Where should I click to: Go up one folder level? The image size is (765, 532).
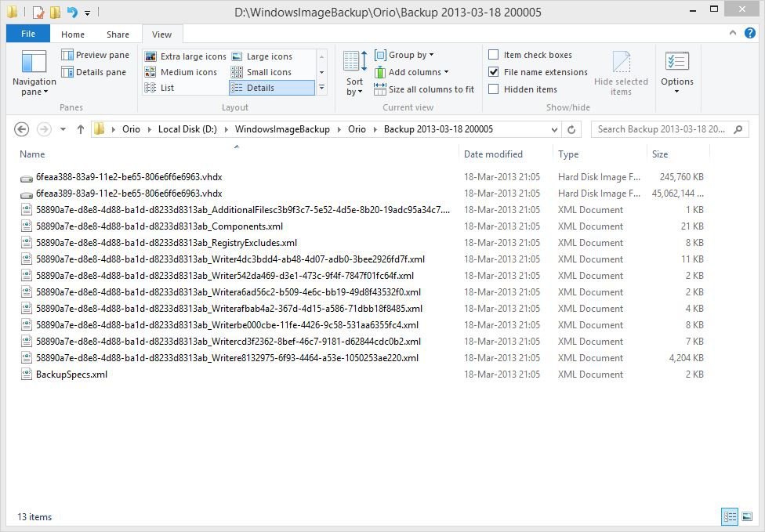pos(81,129)
